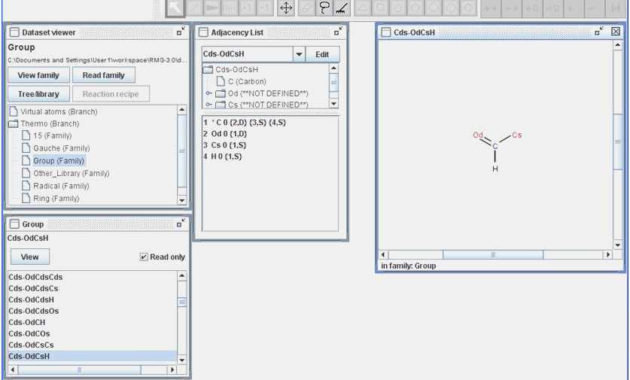Select Gauche (Family) in dataset tree
The width and height of the screenshot is (630, 380).
click(x=61, y=148)
